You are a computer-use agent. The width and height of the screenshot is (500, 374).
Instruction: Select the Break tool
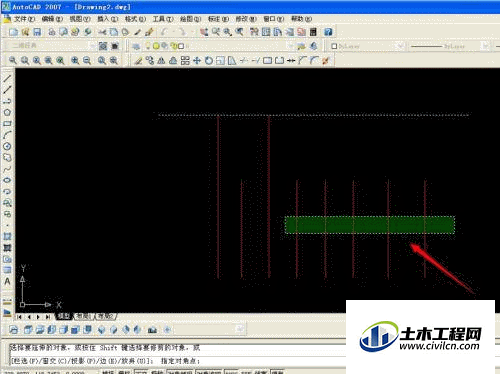(x=279, y=61)
